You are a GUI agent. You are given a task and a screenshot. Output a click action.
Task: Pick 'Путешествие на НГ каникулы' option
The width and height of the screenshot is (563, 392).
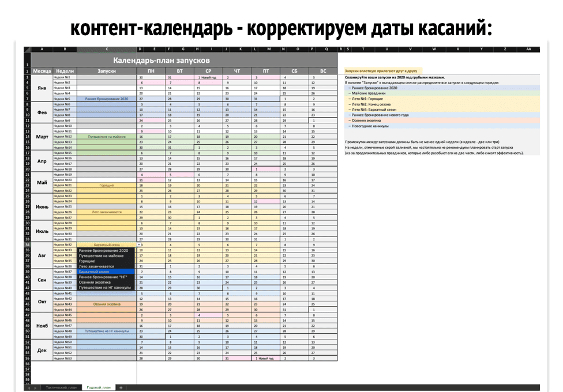click(x=105, y=288)
